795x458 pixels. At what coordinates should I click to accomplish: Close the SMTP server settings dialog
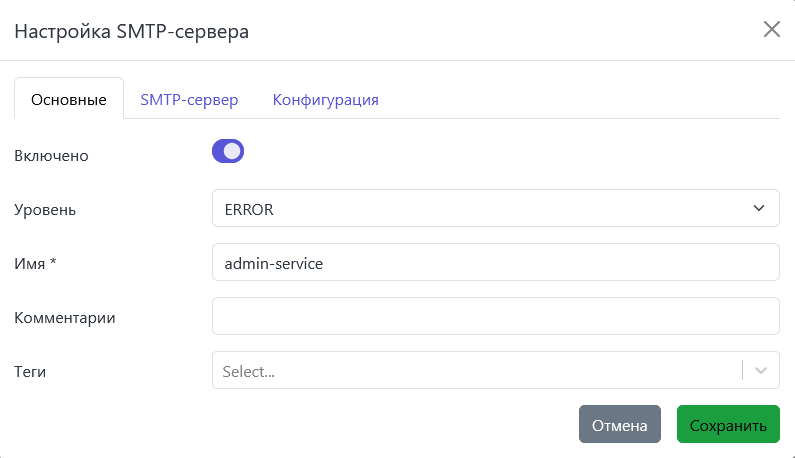[x=771, y=29]
